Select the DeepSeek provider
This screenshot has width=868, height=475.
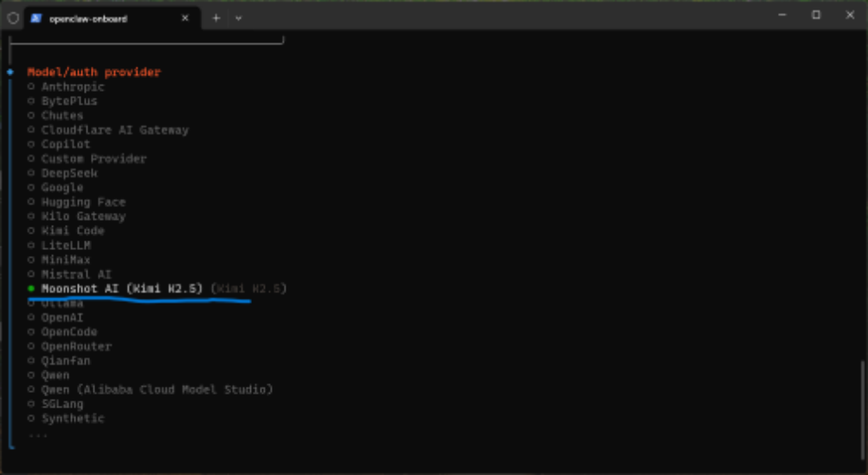coord(69,173)
